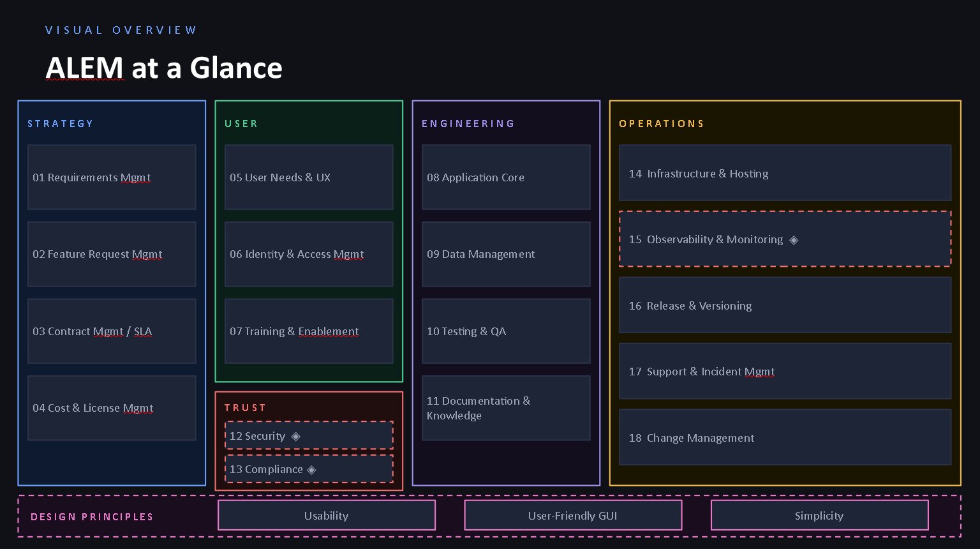
Task: Click the STRATEGY column heading
Action: [61, 124]
